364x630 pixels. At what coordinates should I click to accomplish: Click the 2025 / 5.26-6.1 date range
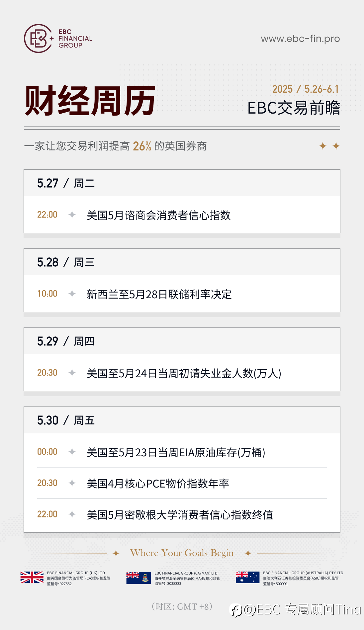(x=306, y=89)
